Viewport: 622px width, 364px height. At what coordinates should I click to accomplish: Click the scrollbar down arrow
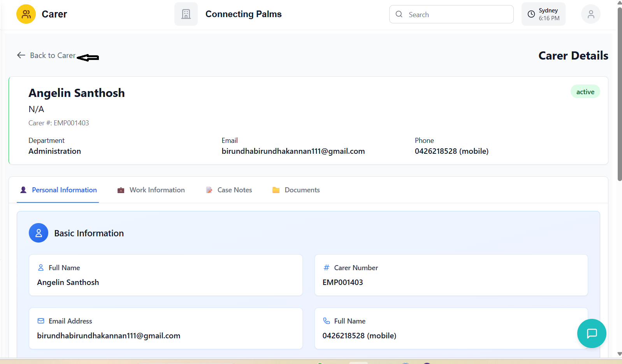coord(619,354)
